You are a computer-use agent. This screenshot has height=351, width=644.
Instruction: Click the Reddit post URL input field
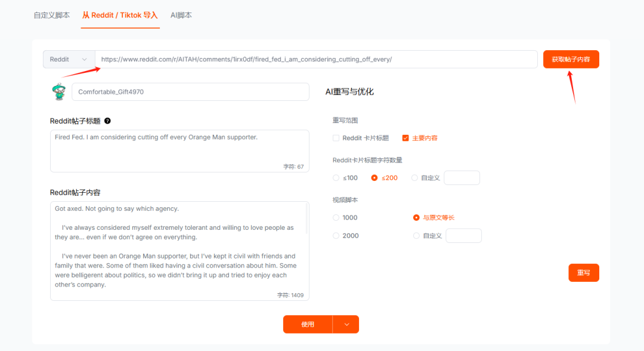coord(316,59)
